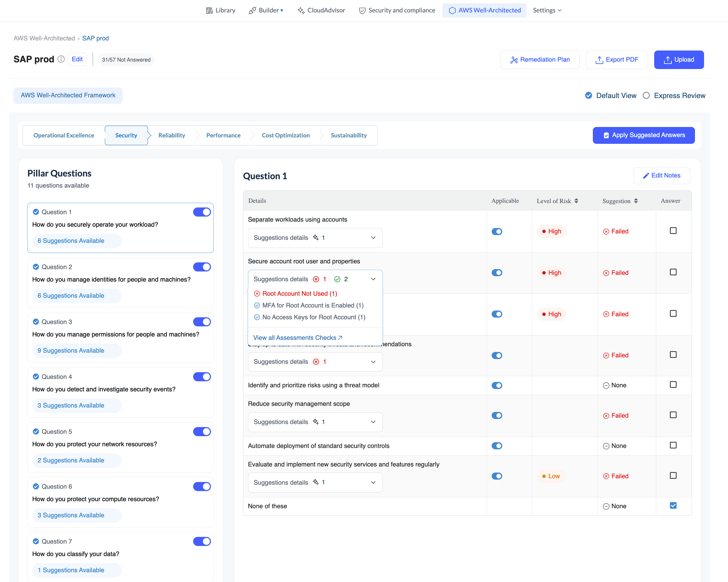728x582 pixels.
Task: Click Apply Suggested Answers button
Action: (x=644, y=135)
